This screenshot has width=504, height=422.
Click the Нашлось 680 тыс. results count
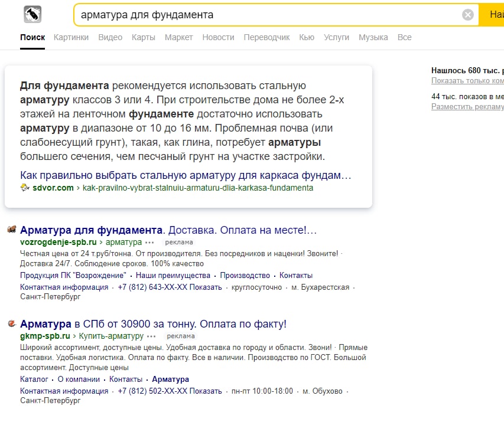(467, 70)
